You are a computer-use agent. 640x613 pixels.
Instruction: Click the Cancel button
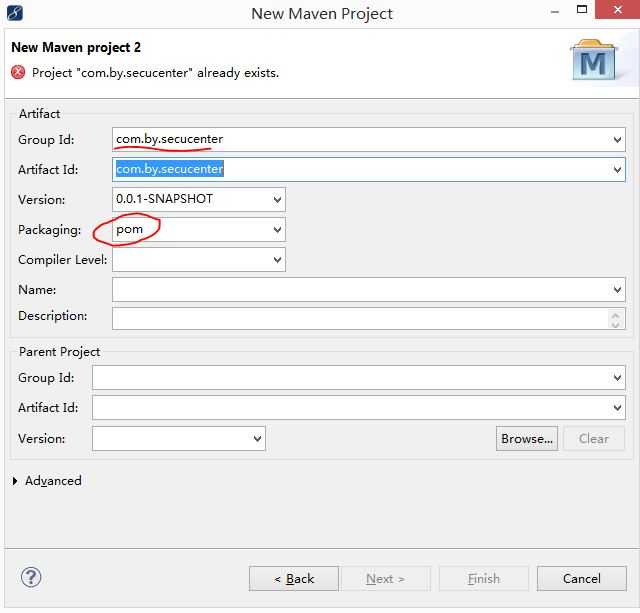[582, 578]
